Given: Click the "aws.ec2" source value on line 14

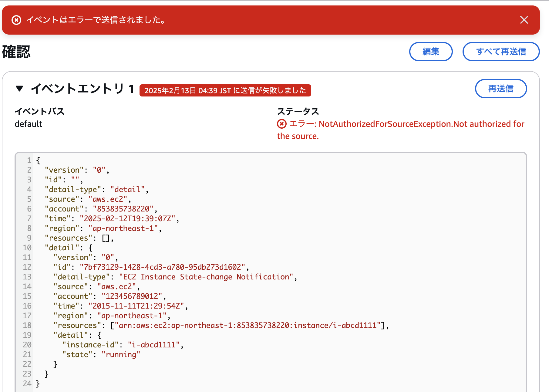Looking at the screenshot, I should pyautogui.click(x=116, y=286).
